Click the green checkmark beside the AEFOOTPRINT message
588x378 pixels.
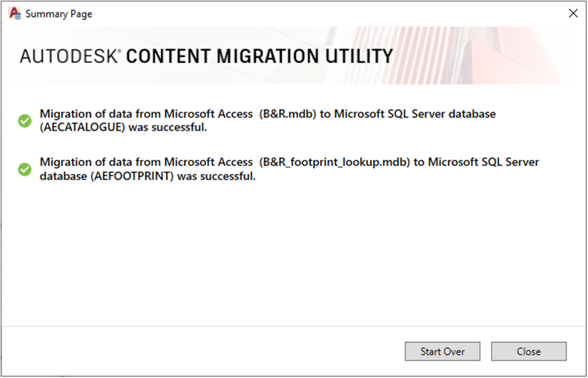coord(25,169)
